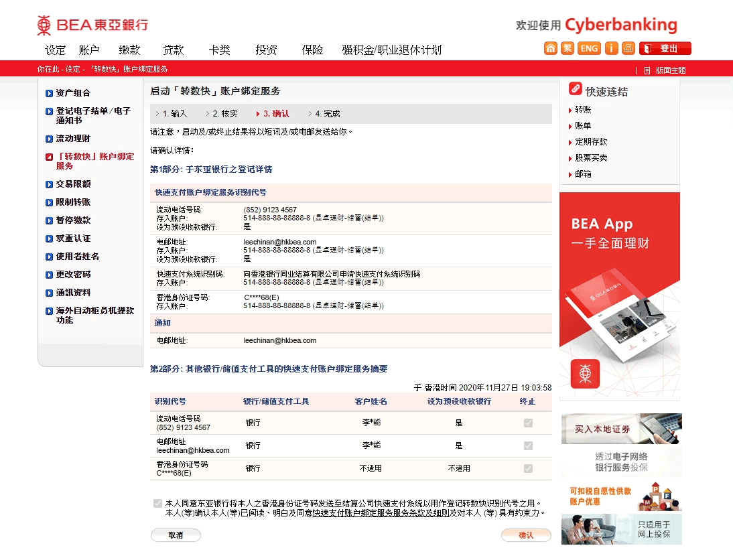Open 强积金/职业退休计划 top menu
Screen dimensions: 733x560
[x=392, y=50]
